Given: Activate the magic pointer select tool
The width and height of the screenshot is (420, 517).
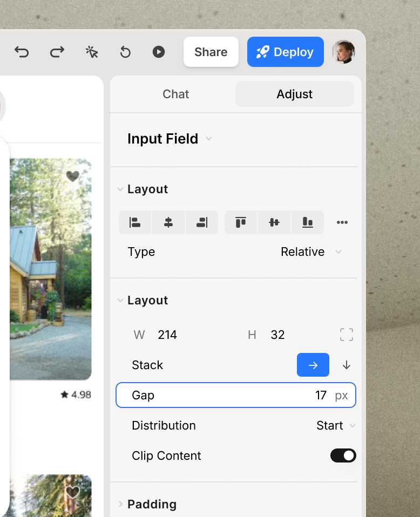Looking at the screenshot, I should 92,52.
